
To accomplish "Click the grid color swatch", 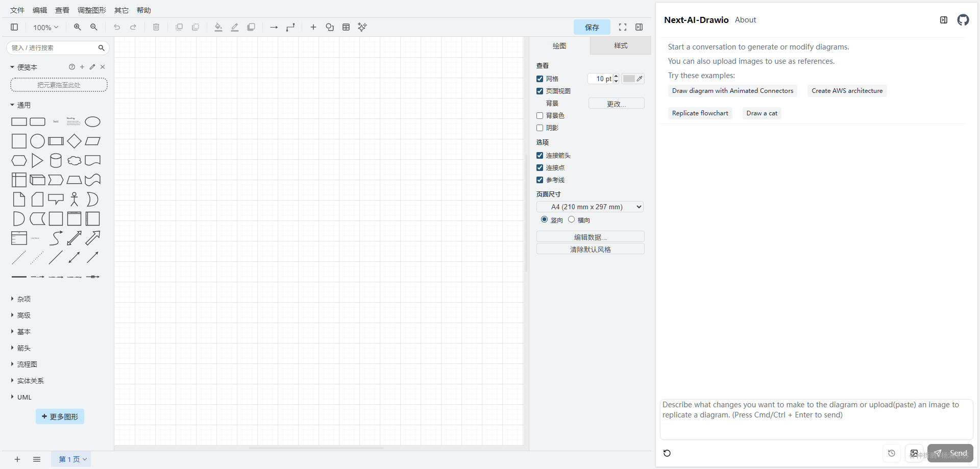I will click(633, 79).
